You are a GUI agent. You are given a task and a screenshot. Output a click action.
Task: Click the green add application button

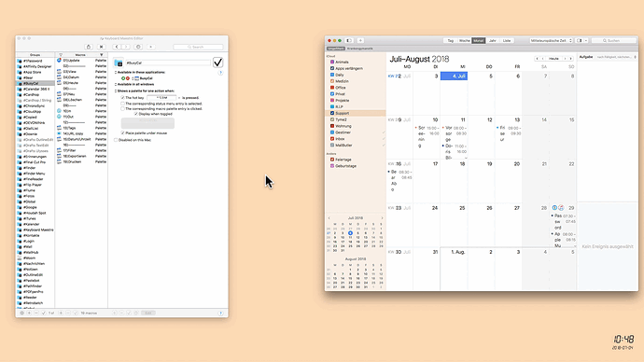point(123,78)
